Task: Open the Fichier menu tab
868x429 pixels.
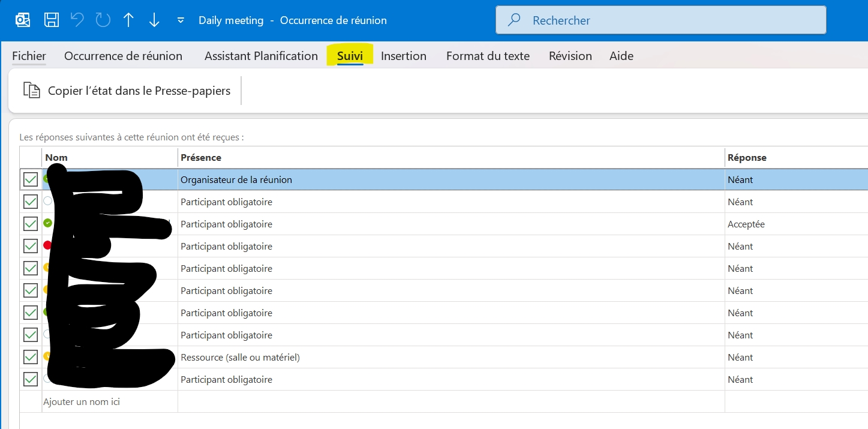Action: pos(29,56)
